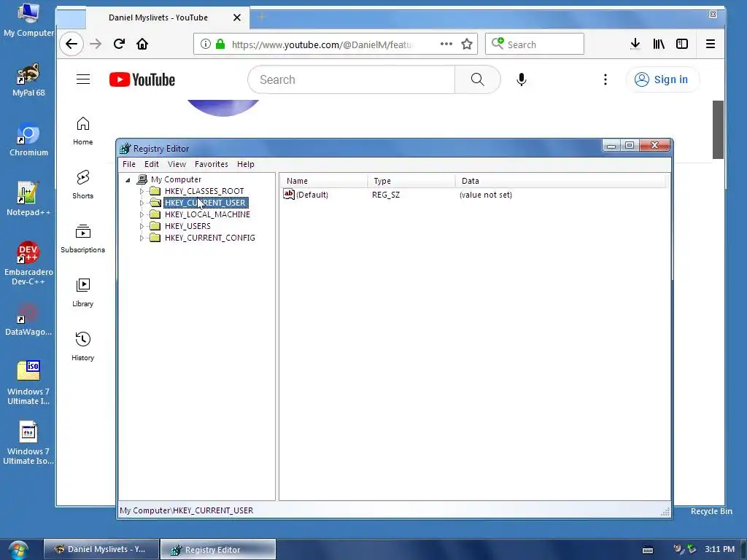Open the browser home page

[x=142, y=44]
